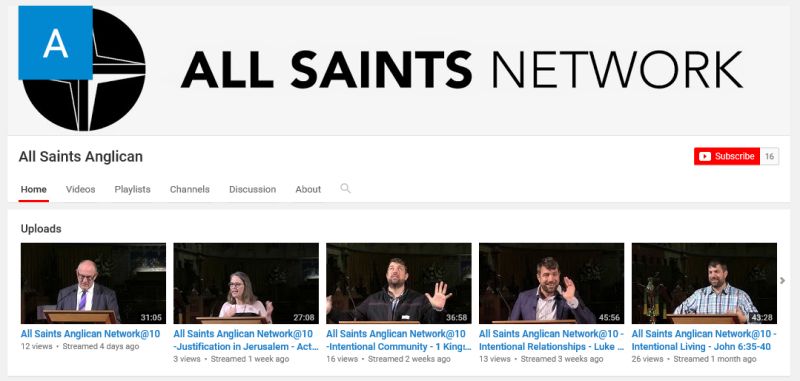The height and width of the screenshot is (381, 800).
Task: Open Intentional Relationships video title
Action: 552,340
